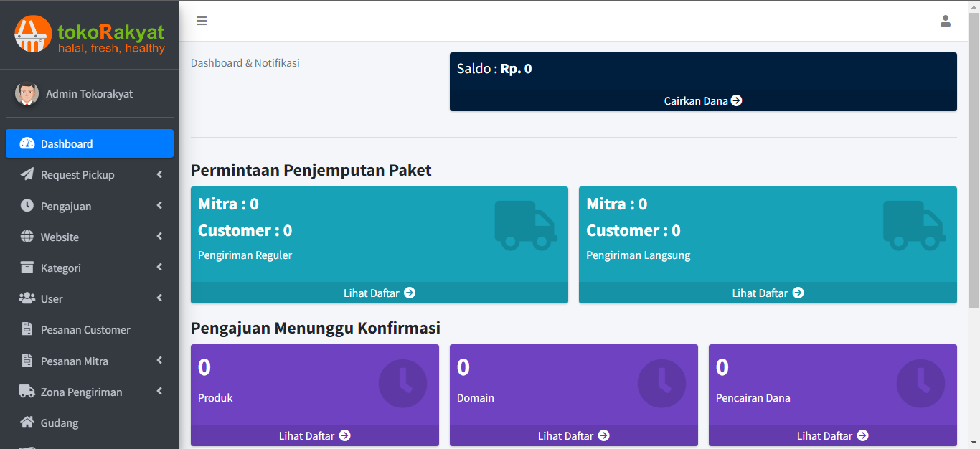Click the clock icon in the Produk card
980x449 pixels.
[402, 384]
